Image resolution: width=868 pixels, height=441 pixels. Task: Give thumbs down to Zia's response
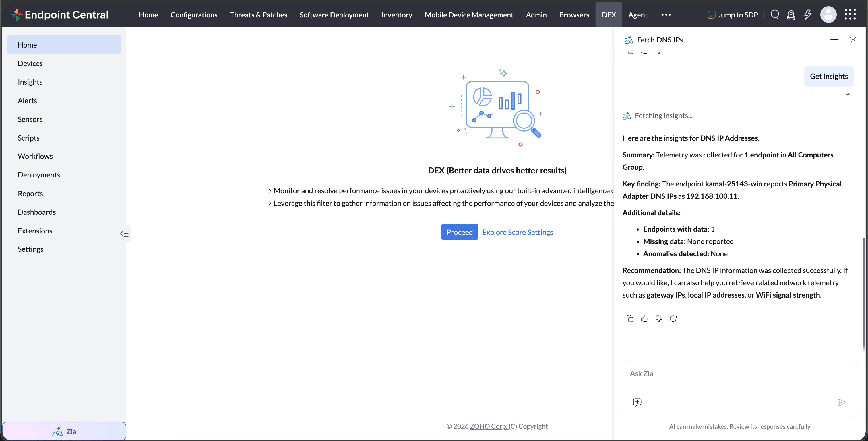tap(659, 319)
